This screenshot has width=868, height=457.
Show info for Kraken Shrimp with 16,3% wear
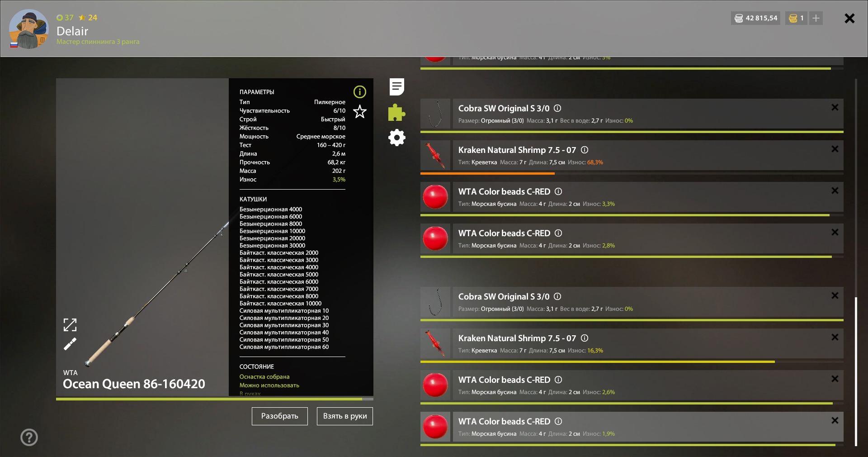585,338
